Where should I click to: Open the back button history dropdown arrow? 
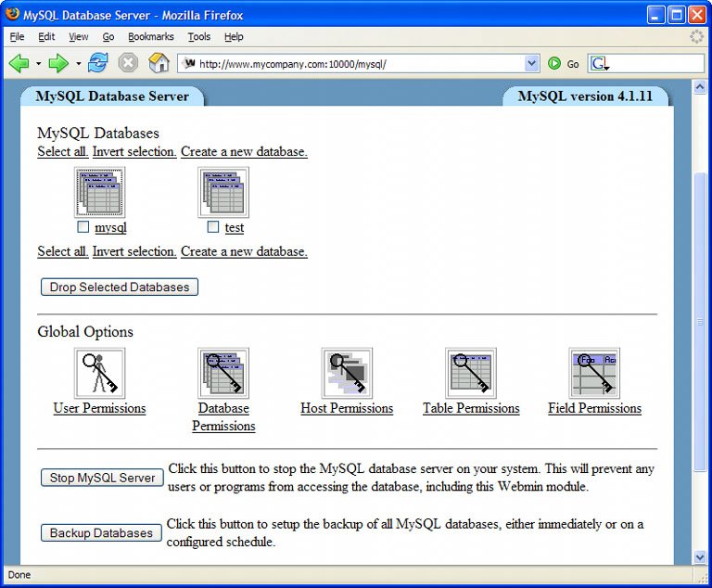click(x=38, y=64)
